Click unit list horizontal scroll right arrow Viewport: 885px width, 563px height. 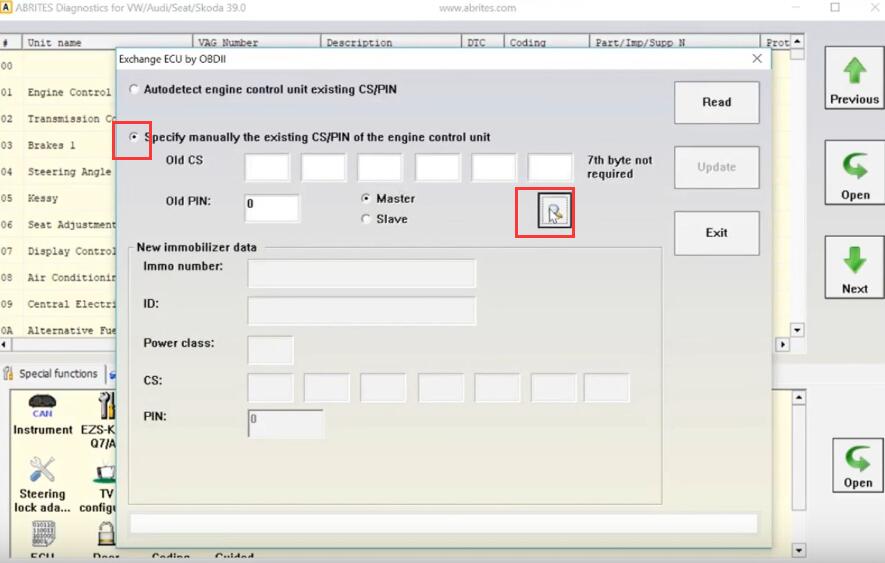click(782, 344)
